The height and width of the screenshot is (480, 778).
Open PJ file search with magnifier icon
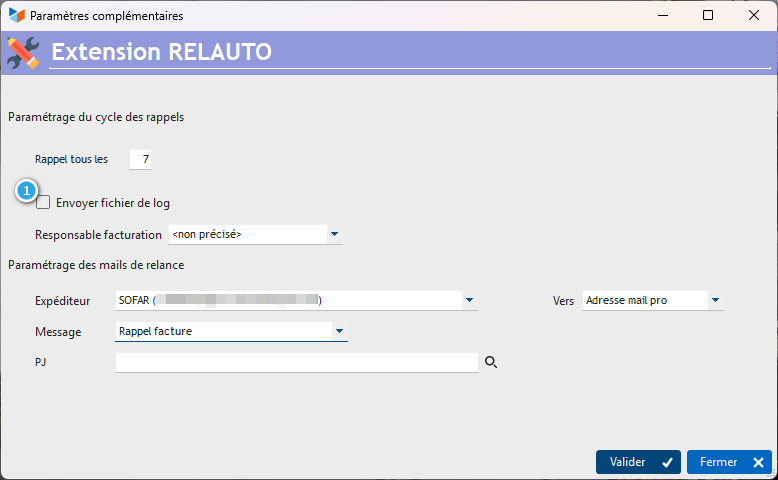pos(491,362)
